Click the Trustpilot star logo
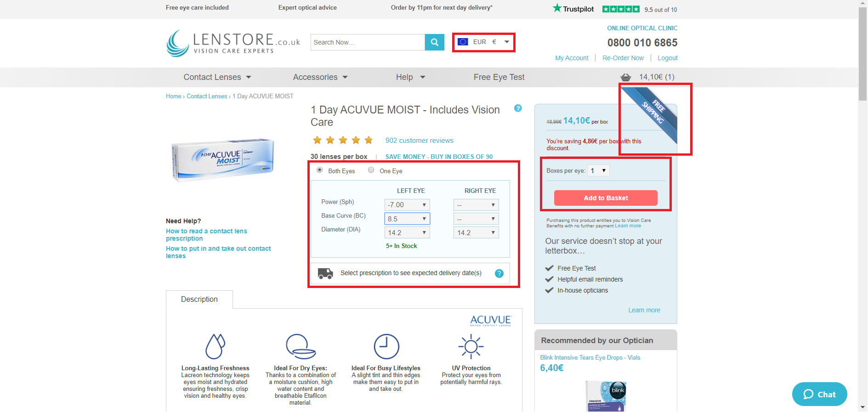This screenshot has width=868, height=412. (557, 8)
